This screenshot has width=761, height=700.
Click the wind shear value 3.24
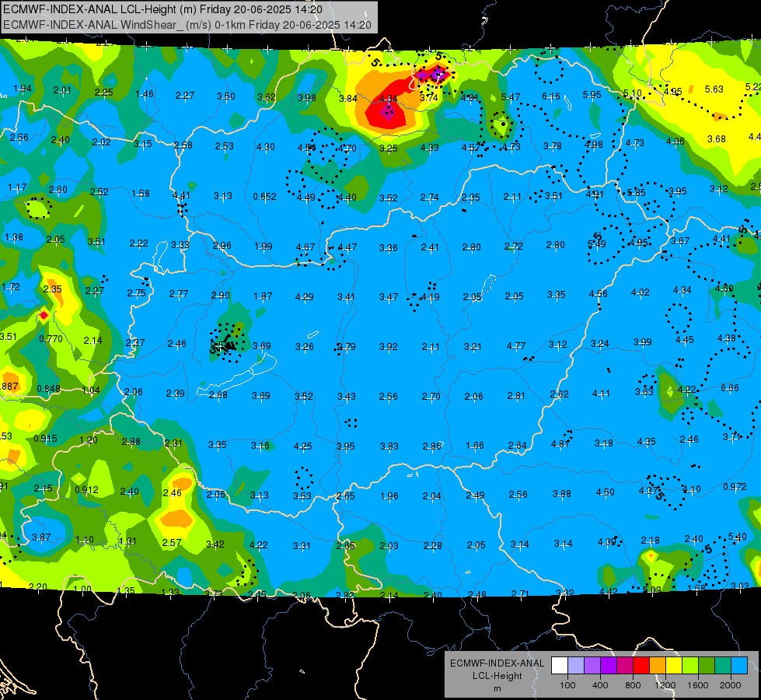click(x=600, y=344)
